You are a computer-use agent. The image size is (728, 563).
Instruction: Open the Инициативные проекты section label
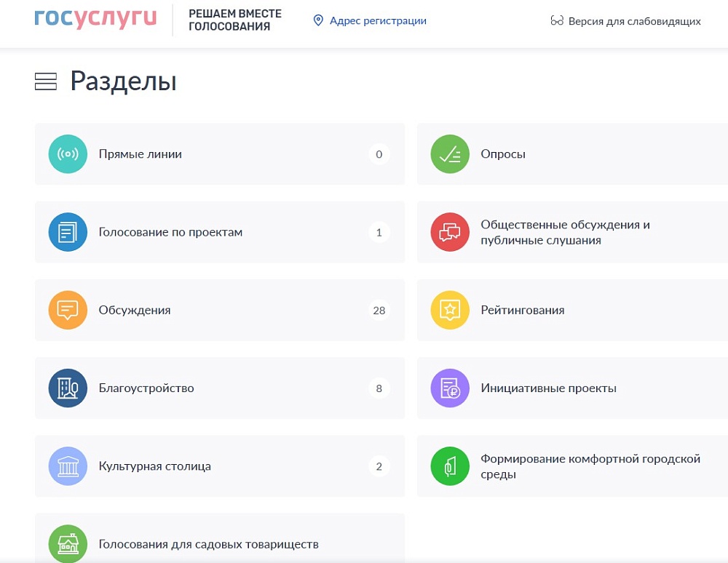(x=548, y=388)
